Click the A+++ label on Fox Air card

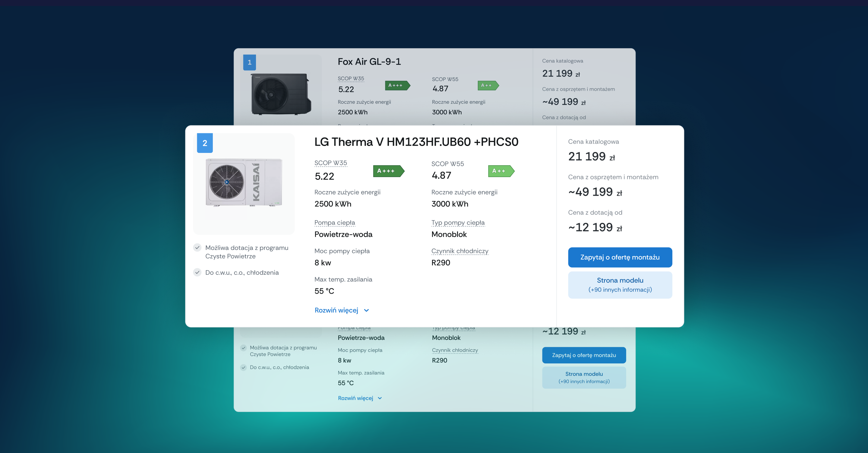[x=397, y=85]
